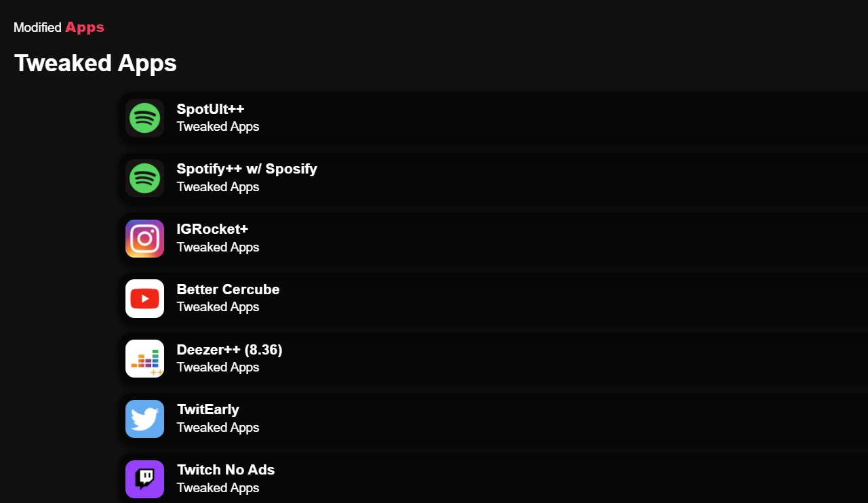Click the Tweaked Apps page heading

click(x=95, y=62)
